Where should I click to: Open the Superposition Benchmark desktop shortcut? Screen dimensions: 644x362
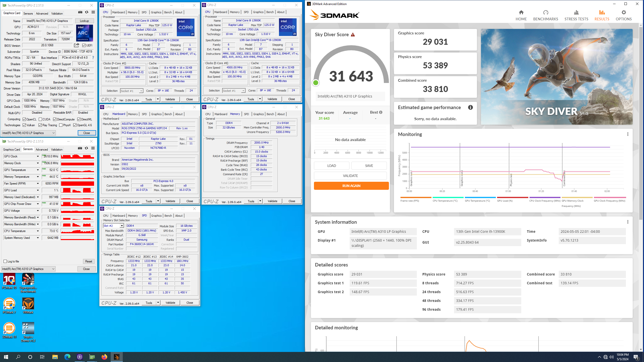tap(28, 283)
